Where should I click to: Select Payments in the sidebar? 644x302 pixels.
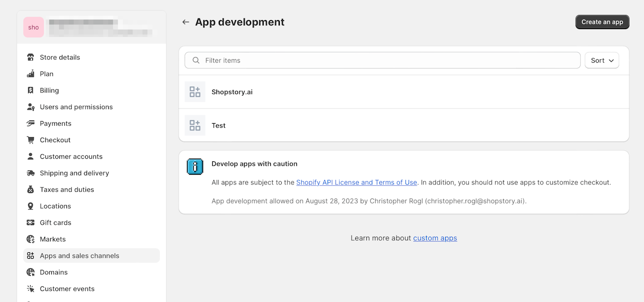(x=55, y=124)
